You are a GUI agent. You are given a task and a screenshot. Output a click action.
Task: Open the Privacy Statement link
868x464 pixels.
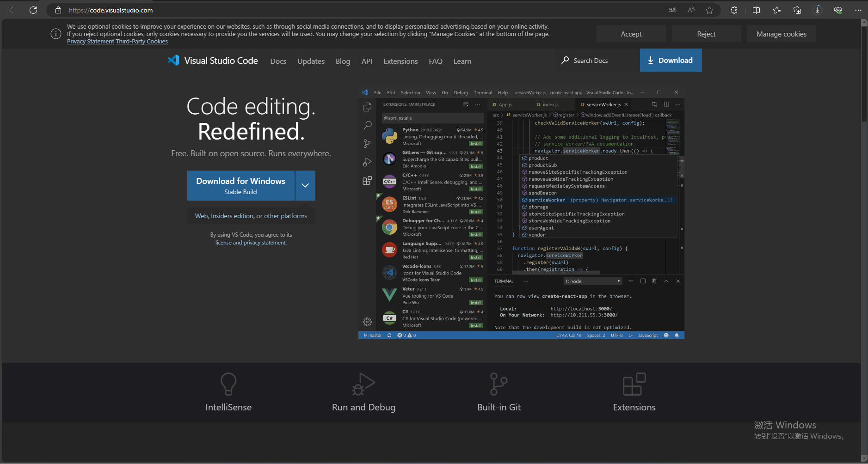(x=90, y=42)
